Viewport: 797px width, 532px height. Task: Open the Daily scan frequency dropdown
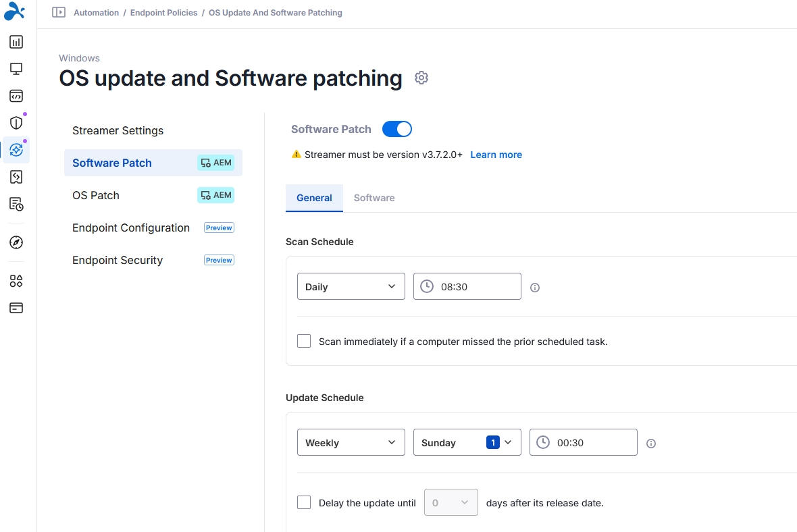click(351, 286)
